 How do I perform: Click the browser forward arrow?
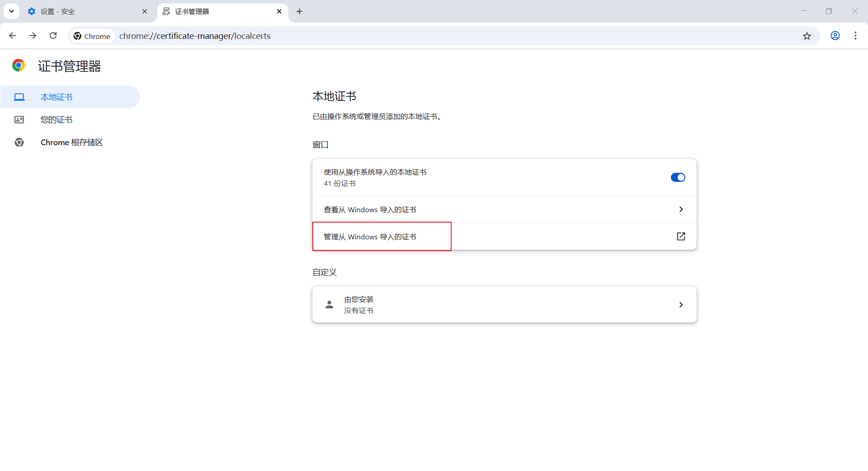(x=33, y=36)
